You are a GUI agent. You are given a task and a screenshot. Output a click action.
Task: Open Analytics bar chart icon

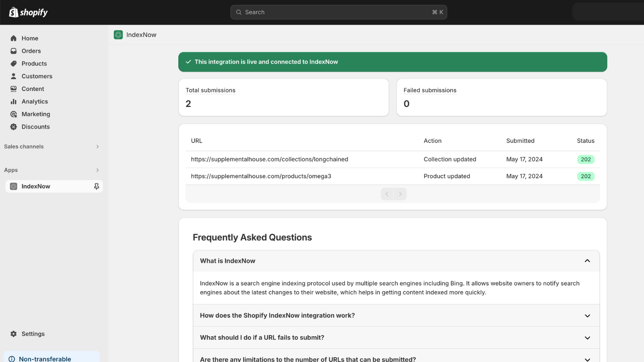tap(14, 102)
